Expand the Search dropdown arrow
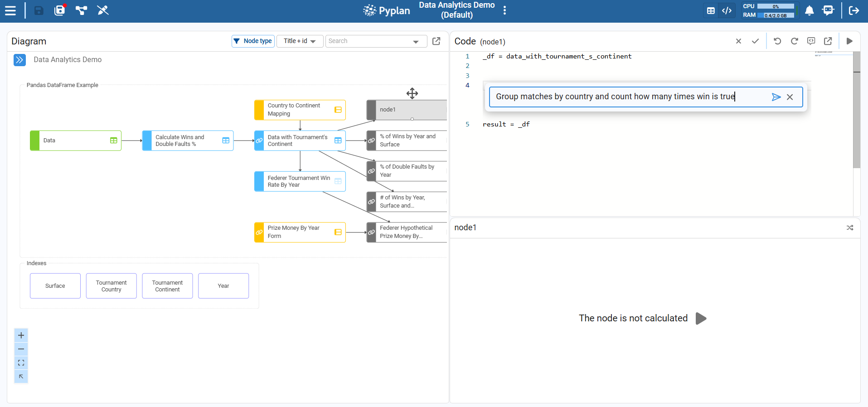 pyautogui.click(x=416, y=42)
